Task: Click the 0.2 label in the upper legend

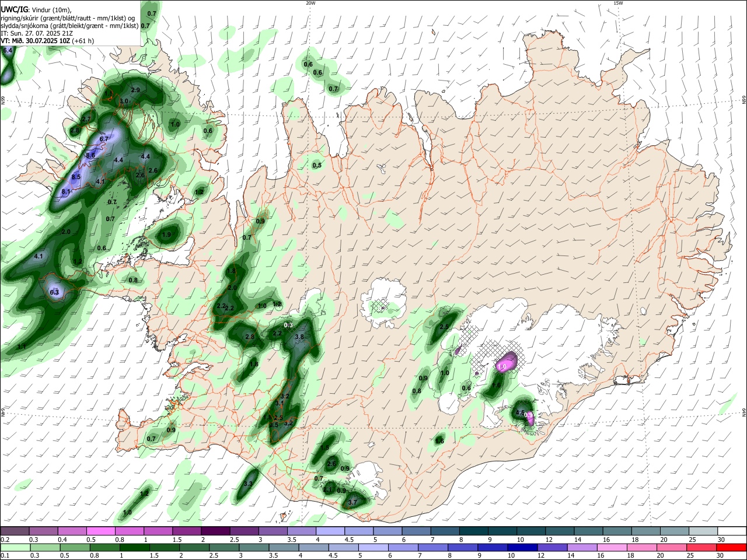Action: (x=5, y=540)
